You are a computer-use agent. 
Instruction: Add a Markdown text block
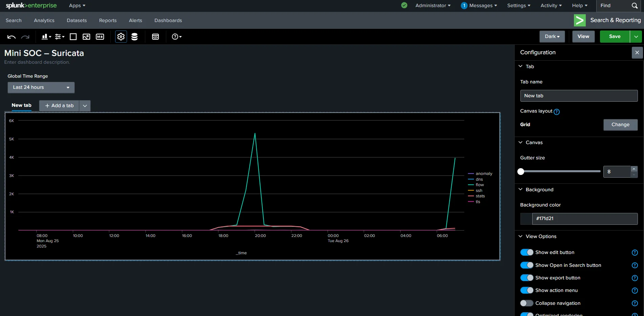100,37
